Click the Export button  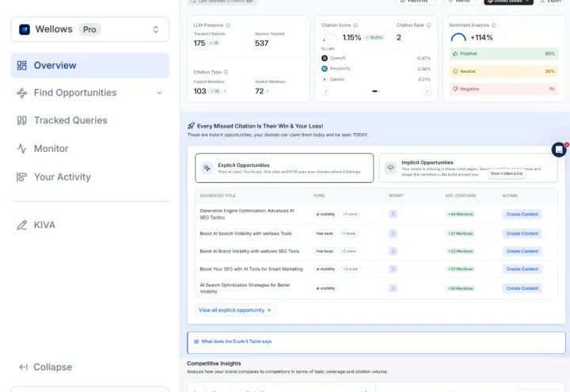(x=551, y=2)
